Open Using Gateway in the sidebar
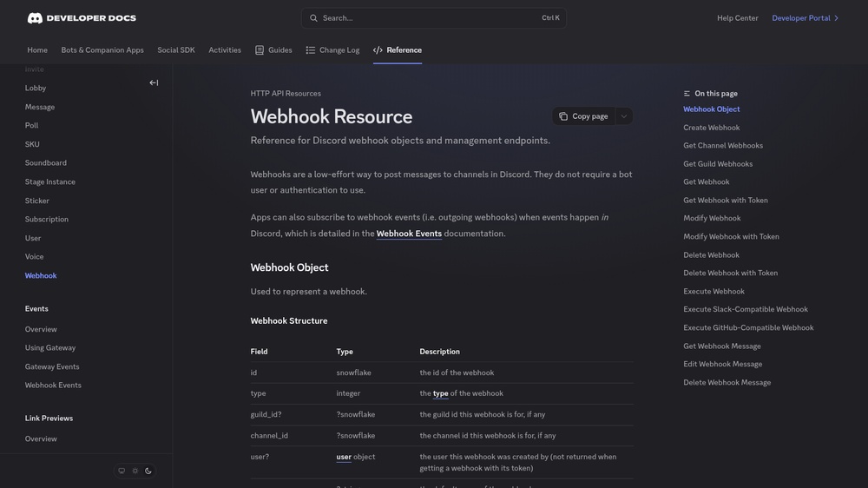 point(50,348)
